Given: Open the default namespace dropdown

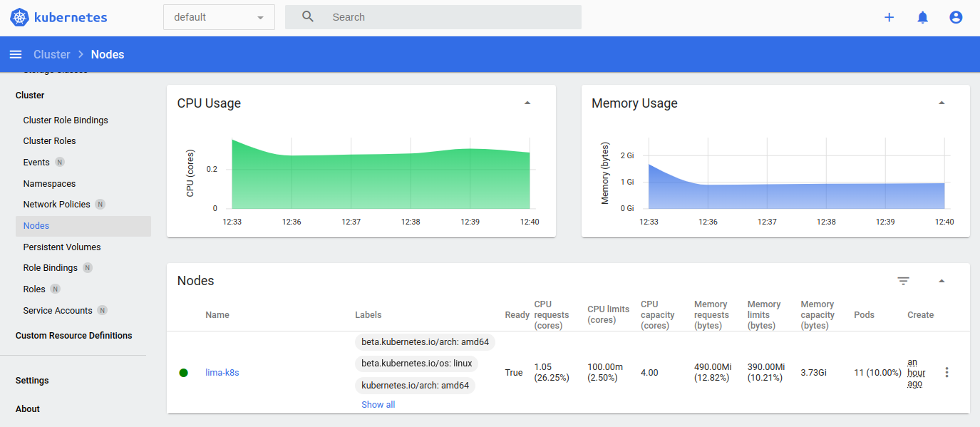Looking at the screenshot, I should point(218,16).
